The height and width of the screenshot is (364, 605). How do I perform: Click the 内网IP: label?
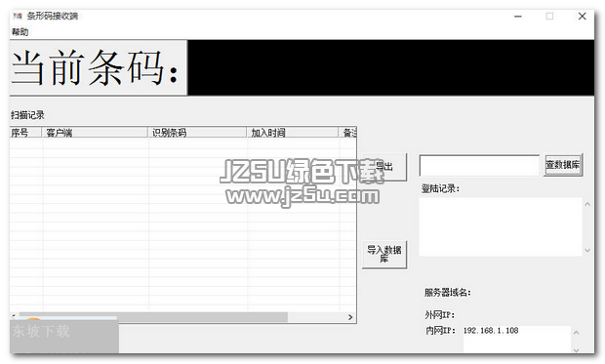pos(441,331)
